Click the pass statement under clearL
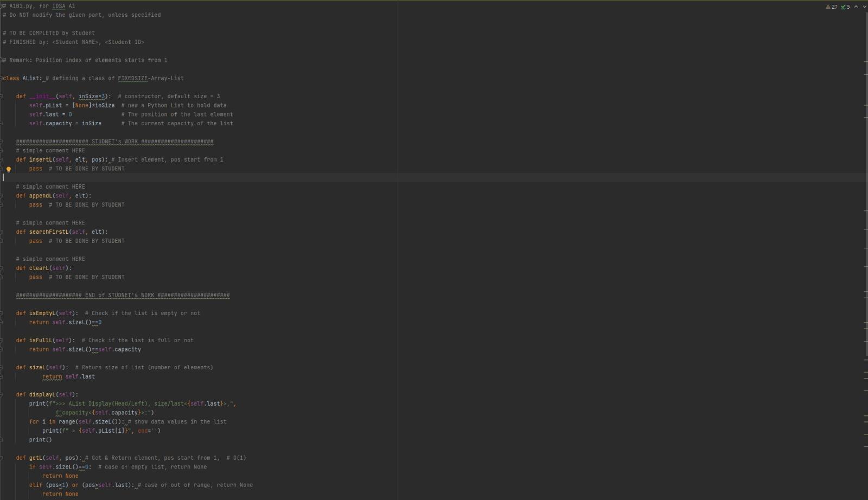Image resolution: width=868 pixels, height=500 pixels. [36, 277]
